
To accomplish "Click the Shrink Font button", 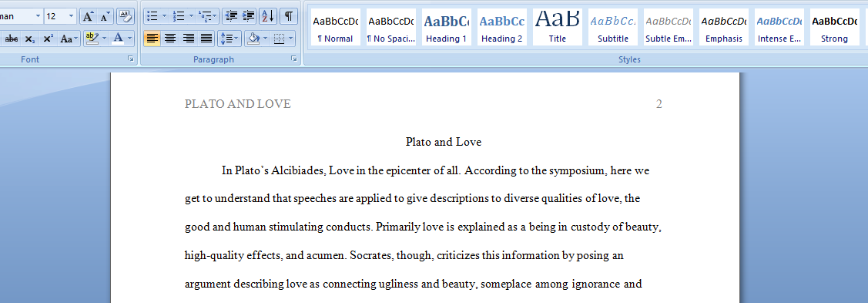I will (x=105, y=17).
